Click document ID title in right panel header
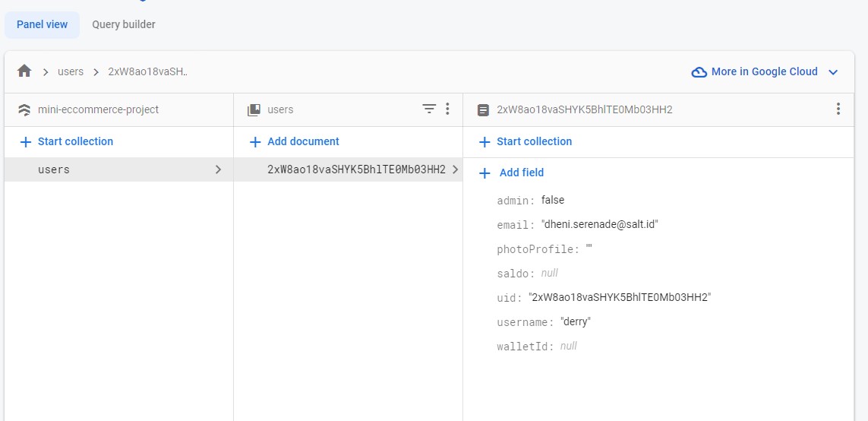The height and width of the screenshot is (421, 868). pos(585,109)
